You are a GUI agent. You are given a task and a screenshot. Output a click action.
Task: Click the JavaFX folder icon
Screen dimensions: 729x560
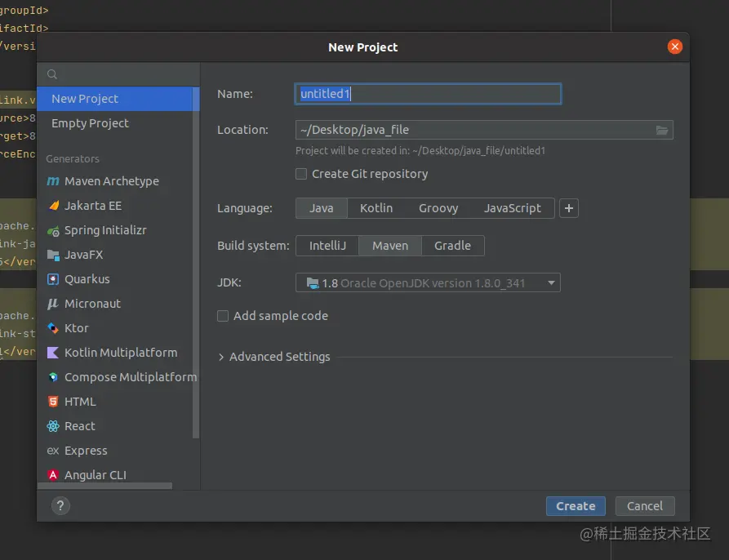click(x=53, y=256)
